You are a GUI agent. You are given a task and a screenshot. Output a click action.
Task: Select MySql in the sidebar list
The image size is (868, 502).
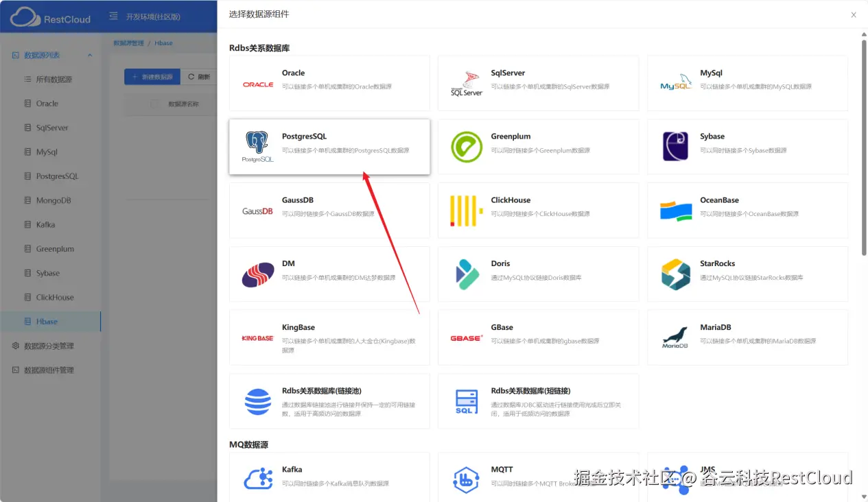point(51,152)
